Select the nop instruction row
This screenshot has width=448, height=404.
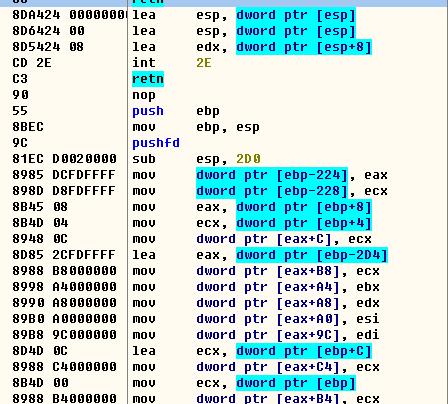click(224, 95)
